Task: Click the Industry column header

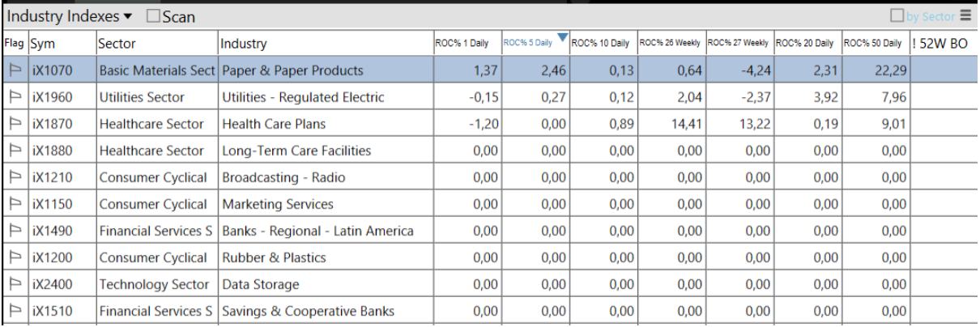Action: tap(245, 44)
